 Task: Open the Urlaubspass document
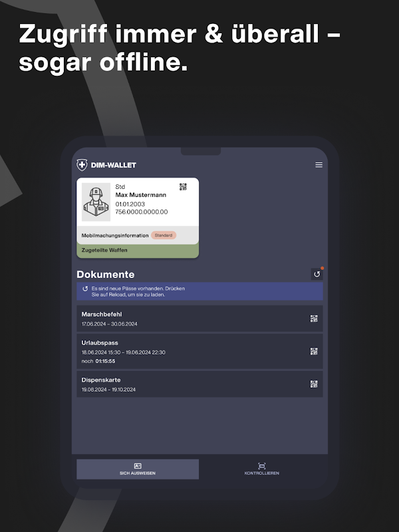[x=199, y=352]
